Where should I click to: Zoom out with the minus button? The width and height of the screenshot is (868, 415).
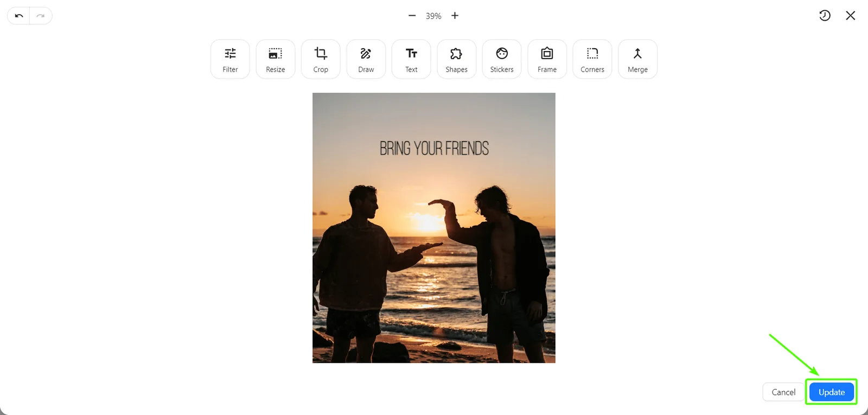point(412,16)
